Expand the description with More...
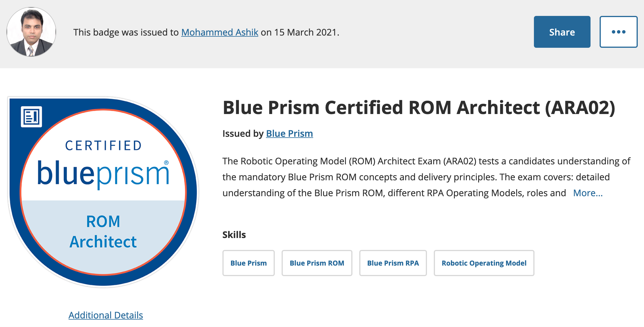This screenshot has height=327, width=644. [588, 193]
